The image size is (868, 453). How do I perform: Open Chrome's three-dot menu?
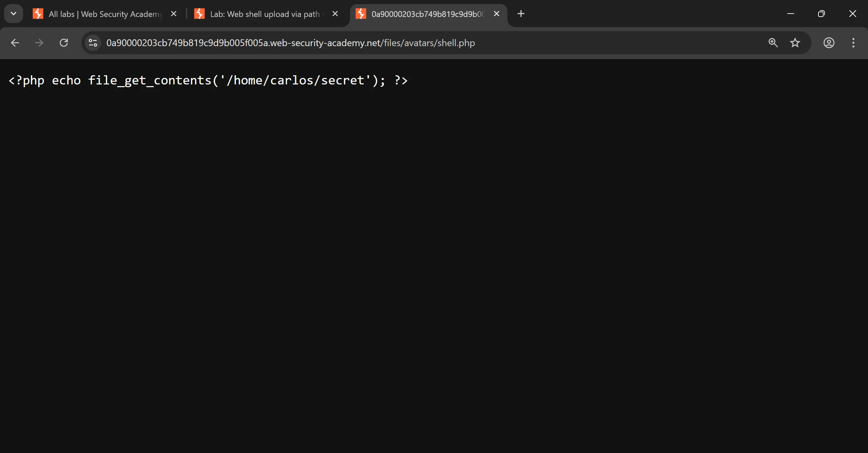pos(853,43)
